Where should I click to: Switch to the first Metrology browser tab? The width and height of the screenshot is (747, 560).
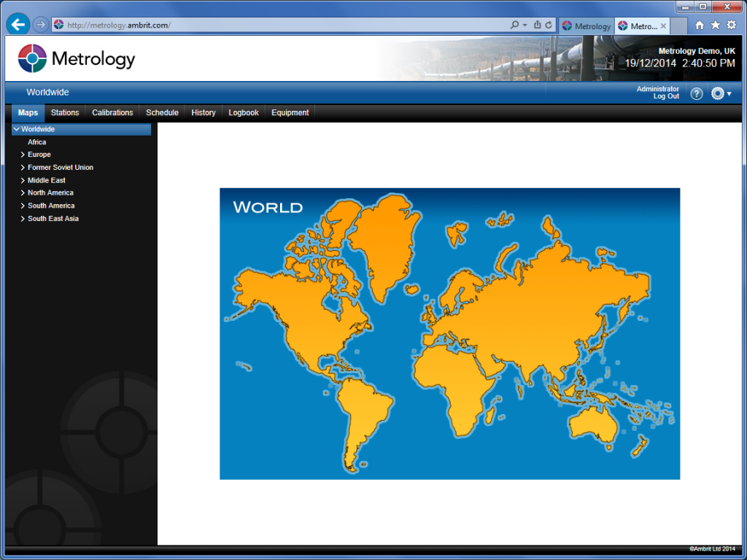tap(587, 25)
